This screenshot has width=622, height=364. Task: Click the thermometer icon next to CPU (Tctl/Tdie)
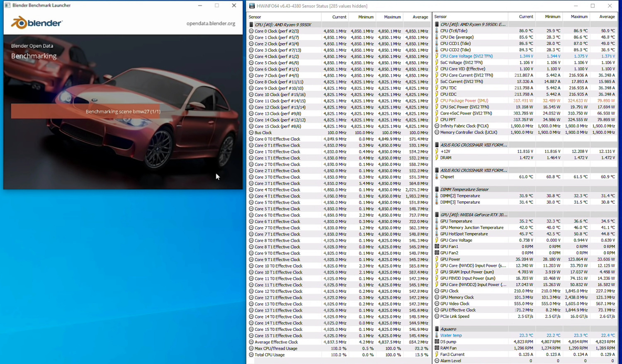437,31
